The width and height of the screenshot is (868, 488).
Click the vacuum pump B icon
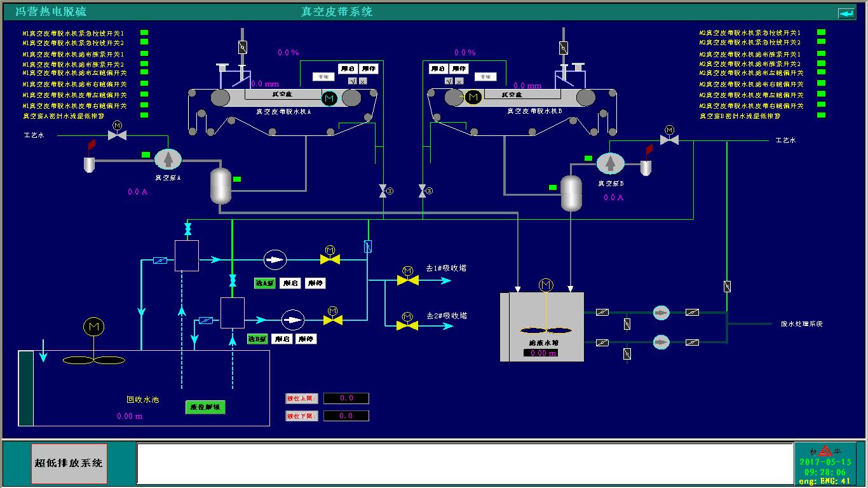click(610, 163)
